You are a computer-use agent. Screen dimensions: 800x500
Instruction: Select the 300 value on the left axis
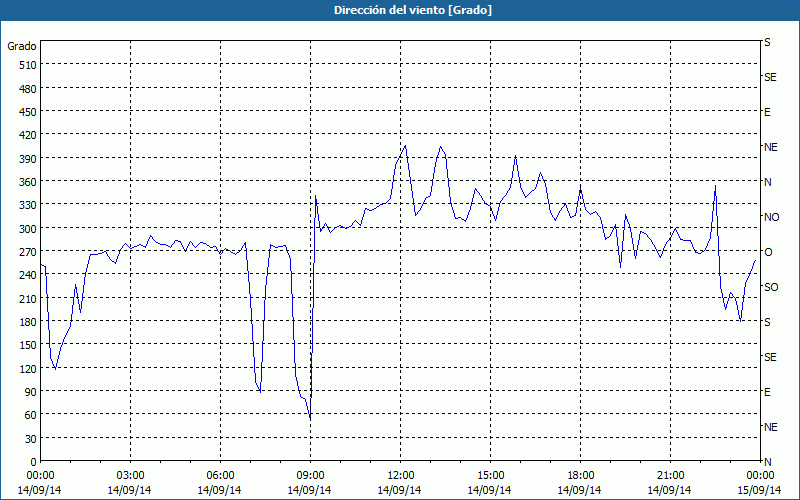28,229
